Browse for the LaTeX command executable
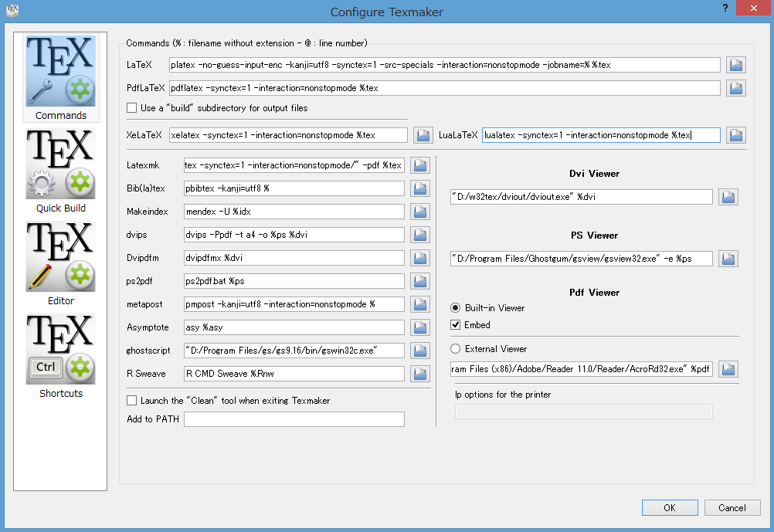 point(735,65)
